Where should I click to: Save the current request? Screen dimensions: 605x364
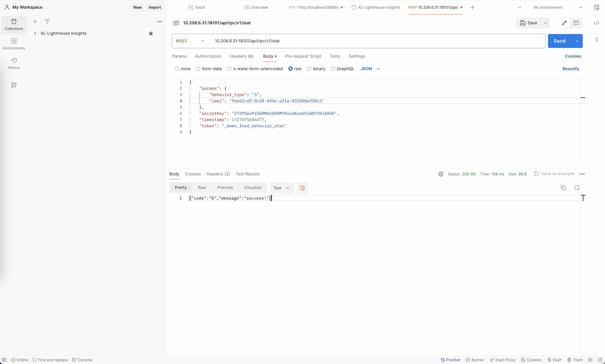tap(529, 23)
